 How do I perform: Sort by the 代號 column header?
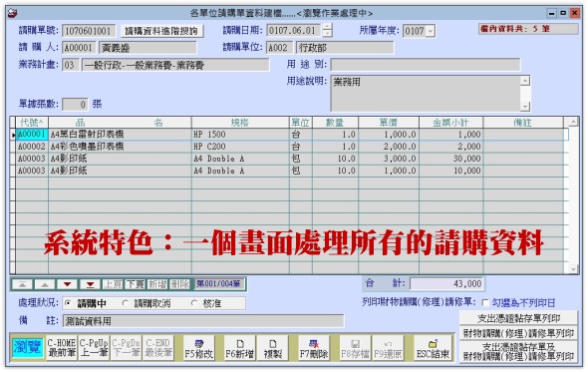point(32,123)
